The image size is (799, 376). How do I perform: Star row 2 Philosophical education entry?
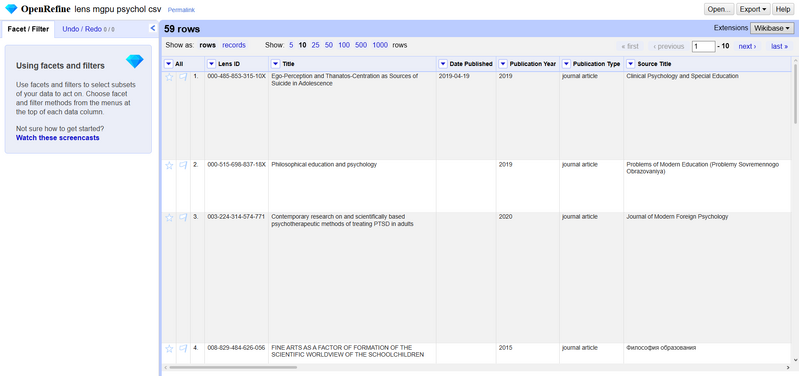tap(169, 166)
